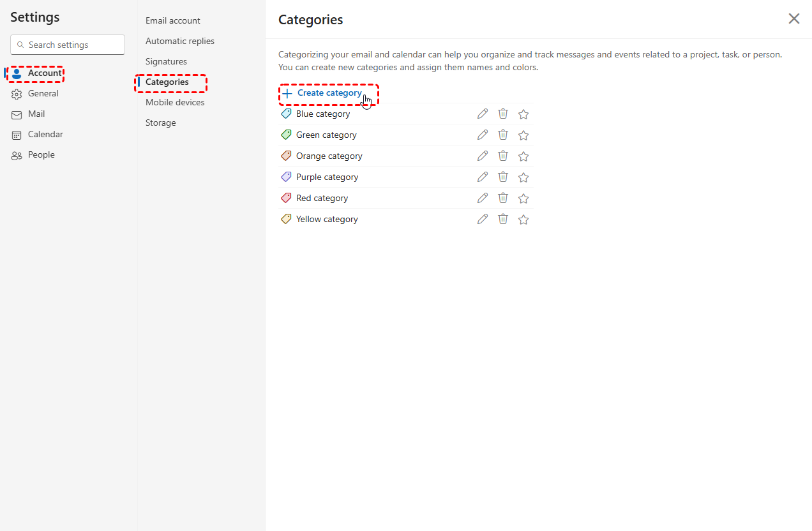The width and height of the screenshot is (812, 531).
Task: Star the Yellow category as favorite
Action: [523, 220]
